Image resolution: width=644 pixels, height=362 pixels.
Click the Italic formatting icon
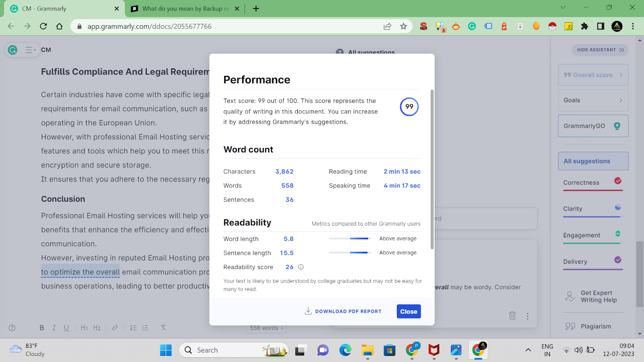coord(54,328)
